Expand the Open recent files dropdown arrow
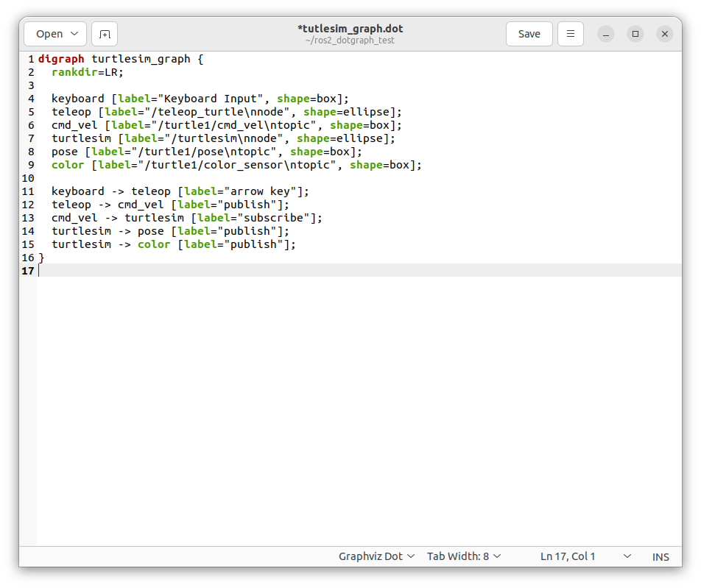Viewport: 701px width, 588px height. [x=75, y=34]
